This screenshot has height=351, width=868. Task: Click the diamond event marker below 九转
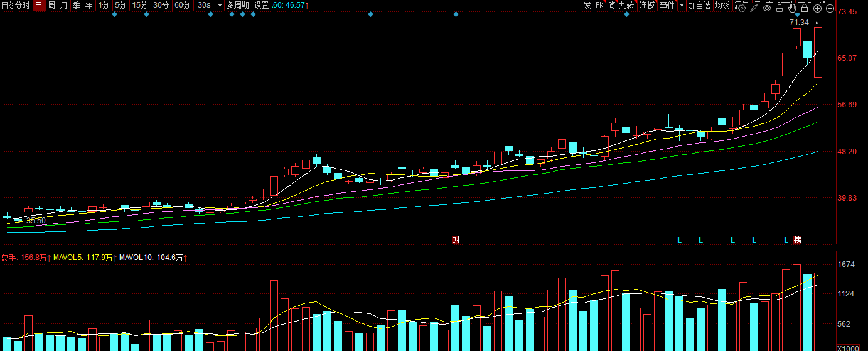click(626, 14)
